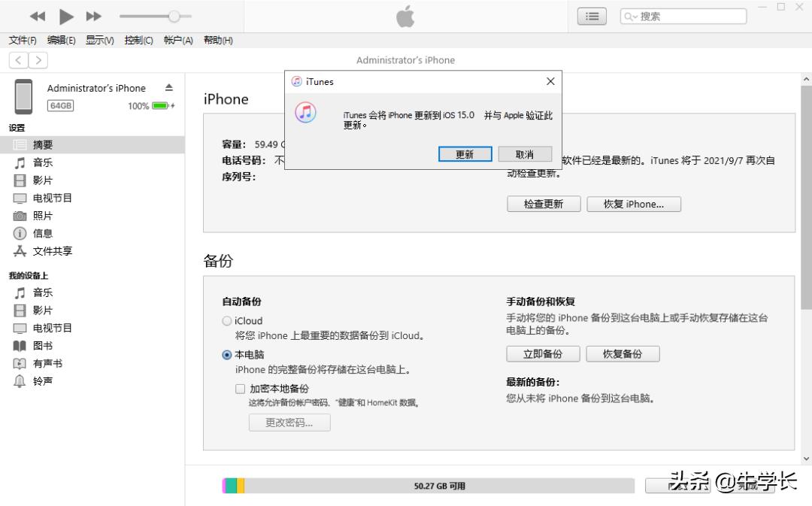Click the back navigation arrow below the menu bar

coord(17,60)
